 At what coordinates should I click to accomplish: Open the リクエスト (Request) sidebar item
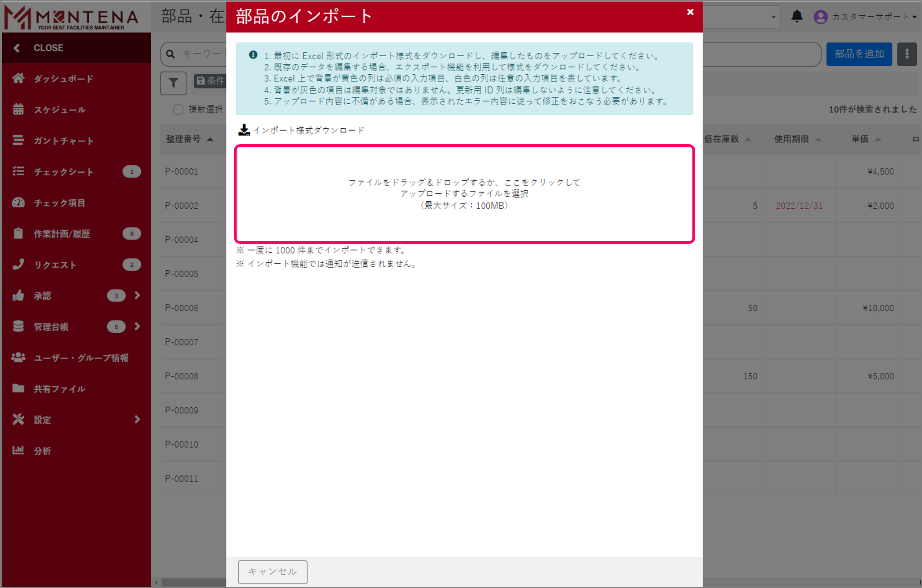tap(55, 265)
